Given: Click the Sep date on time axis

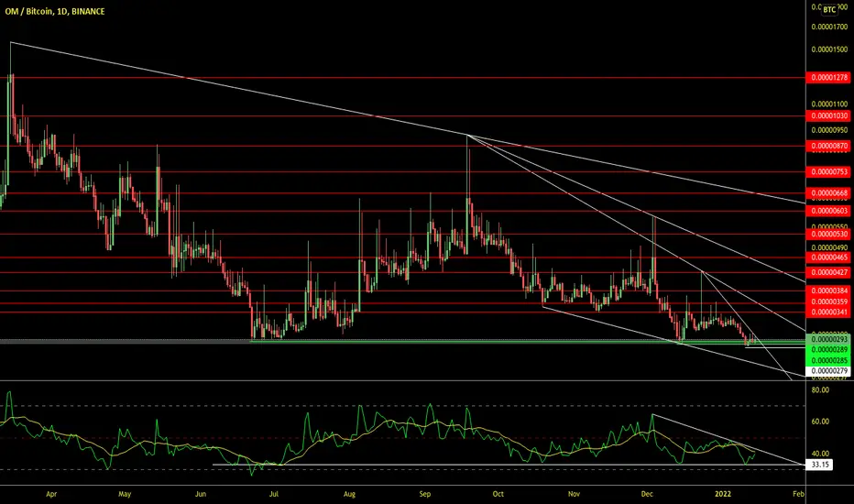Looking at the screenshot, I should coord(425,494).
